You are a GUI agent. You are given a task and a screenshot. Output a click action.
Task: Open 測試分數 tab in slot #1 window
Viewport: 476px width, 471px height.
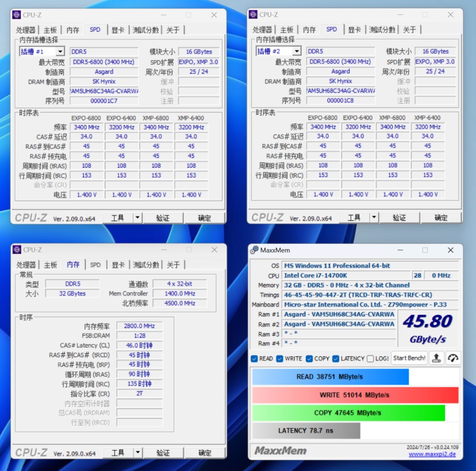pyautogui.click(x=145, y=30)
